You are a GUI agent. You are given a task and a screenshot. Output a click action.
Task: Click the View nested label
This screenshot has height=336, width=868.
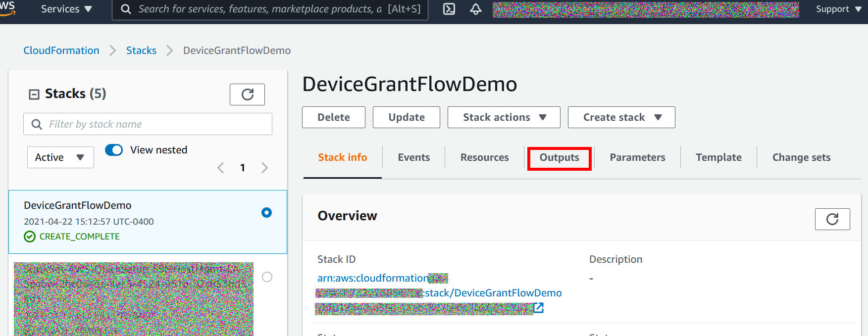click(158, 150)
